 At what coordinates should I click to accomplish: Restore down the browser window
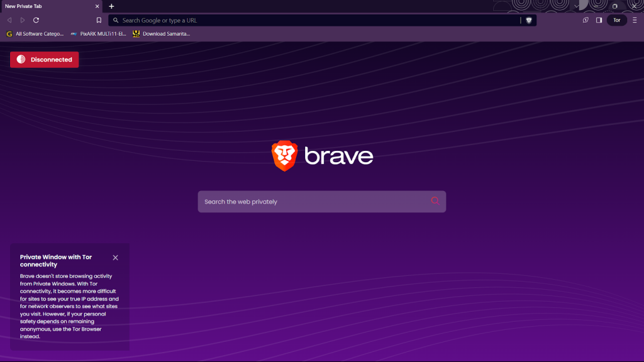(615, 6)
